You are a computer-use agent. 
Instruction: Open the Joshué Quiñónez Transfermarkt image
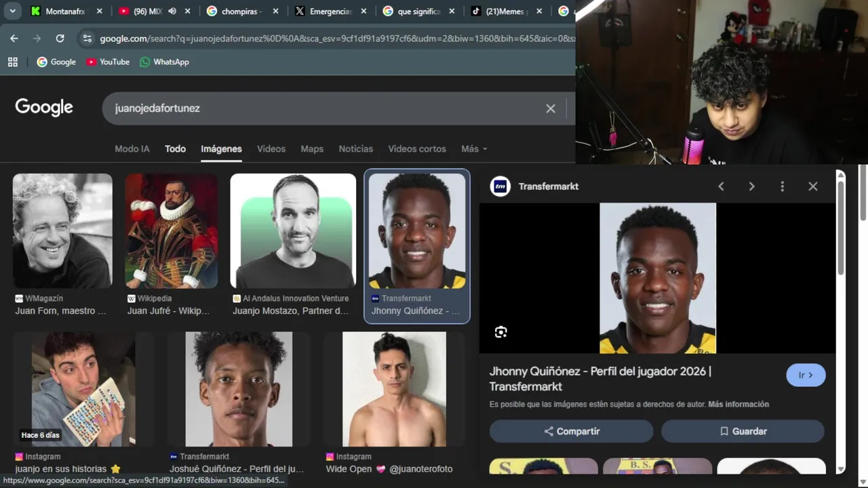(x=239, y=389)
